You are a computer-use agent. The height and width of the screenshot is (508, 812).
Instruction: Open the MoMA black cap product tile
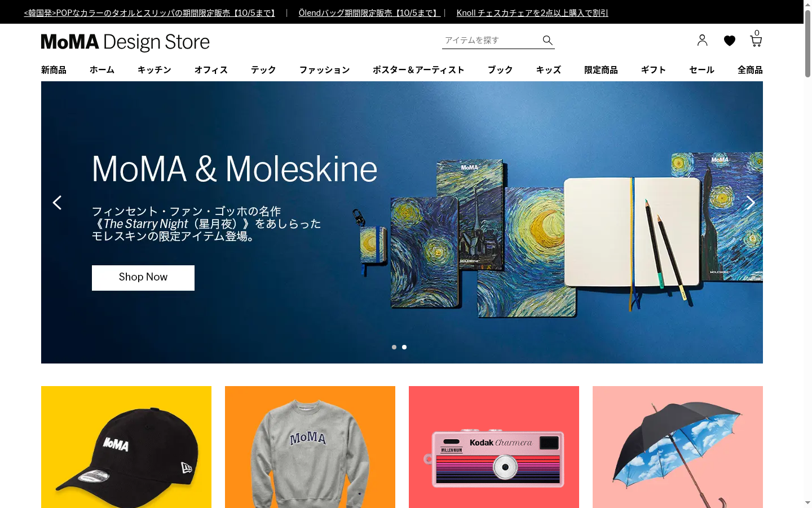click(126, 447)
